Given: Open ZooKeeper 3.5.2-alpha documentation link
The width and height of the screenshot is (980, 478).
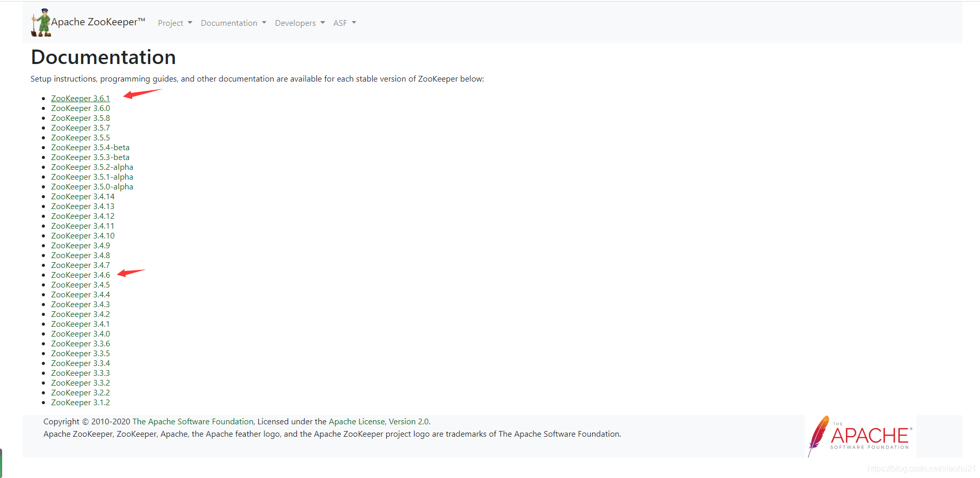Looking at the screenshot, I should [92, 167].
